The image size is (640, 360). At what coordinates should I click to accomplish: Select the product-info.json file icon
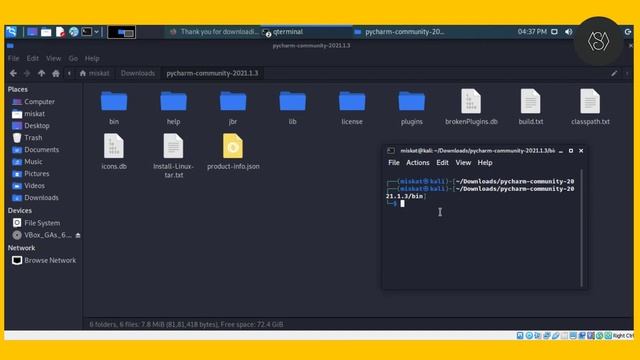(233, 146)
